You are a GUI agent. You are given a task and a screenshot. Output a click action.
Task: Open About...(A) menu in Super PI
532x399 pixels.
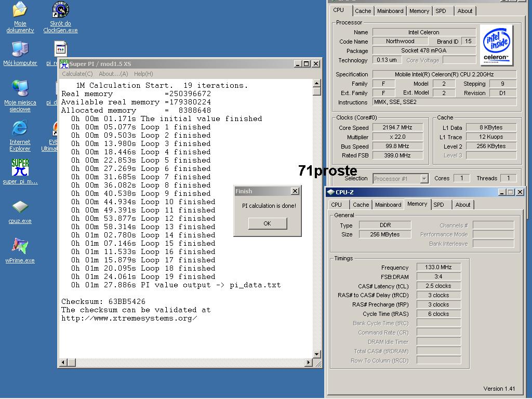point(113,74)
